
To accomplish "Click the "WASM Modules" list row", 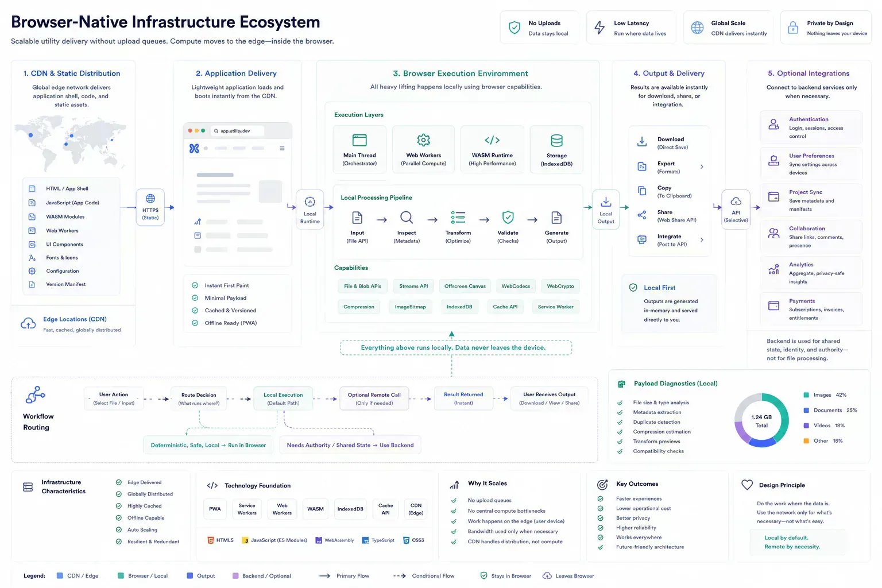I will (x=71, y=216).
